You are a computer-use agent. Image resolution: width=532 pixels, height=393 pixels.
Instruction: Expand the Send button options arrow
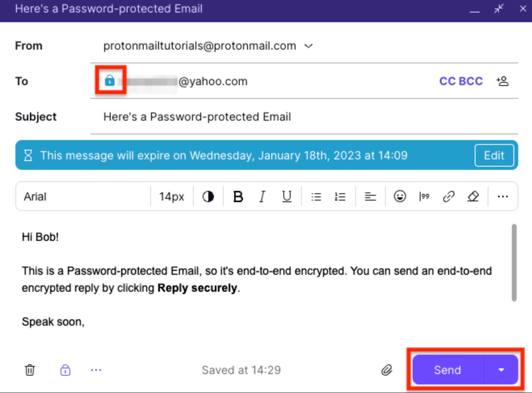pyautogui.click(x=501, y=369)
